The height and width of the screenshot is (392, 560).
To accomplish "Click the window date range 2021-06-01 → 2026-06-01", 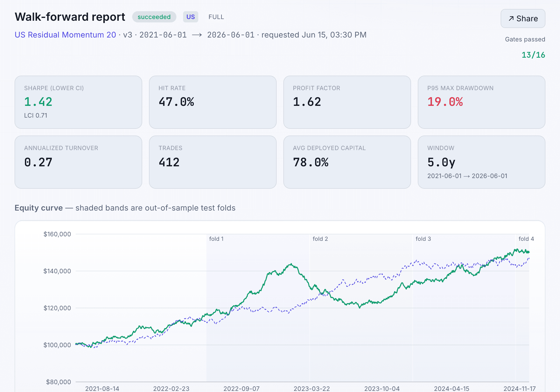I will 467,176.
